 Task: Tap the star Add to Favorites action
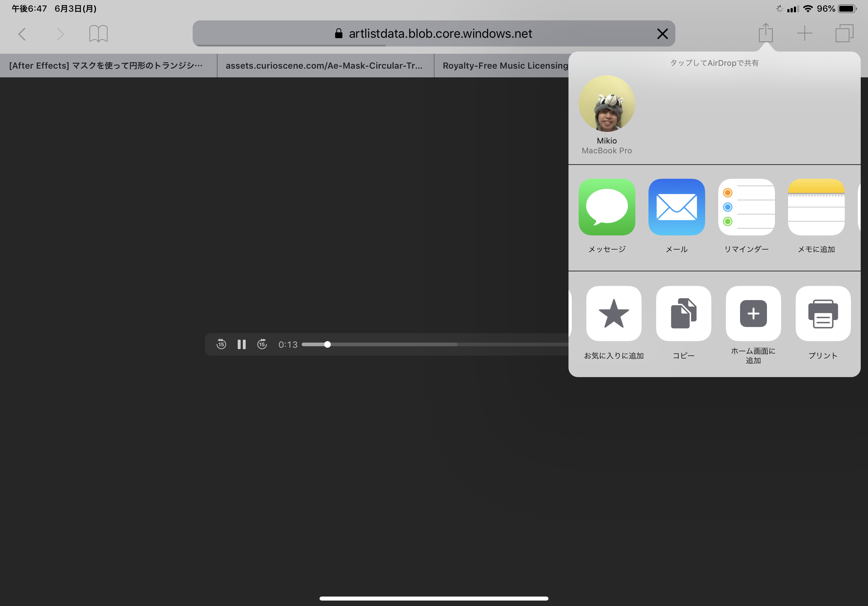(613, 313)
